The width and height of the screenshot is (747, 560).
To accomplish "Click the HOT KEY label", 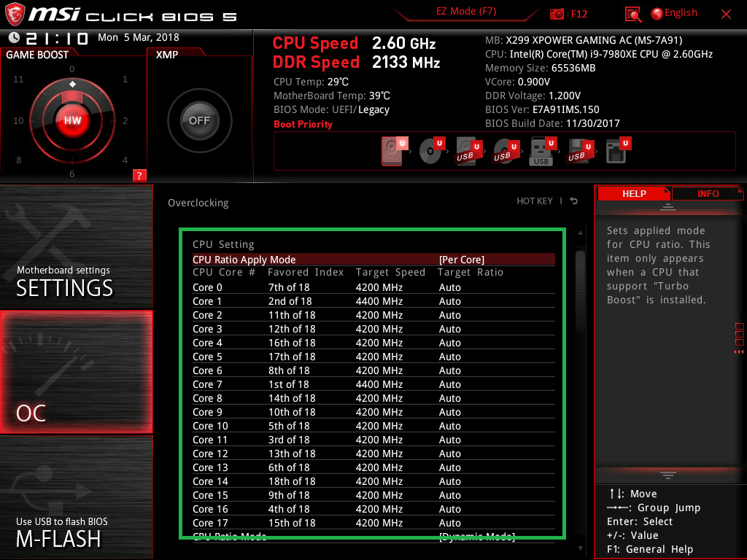I will coord(535,201).
